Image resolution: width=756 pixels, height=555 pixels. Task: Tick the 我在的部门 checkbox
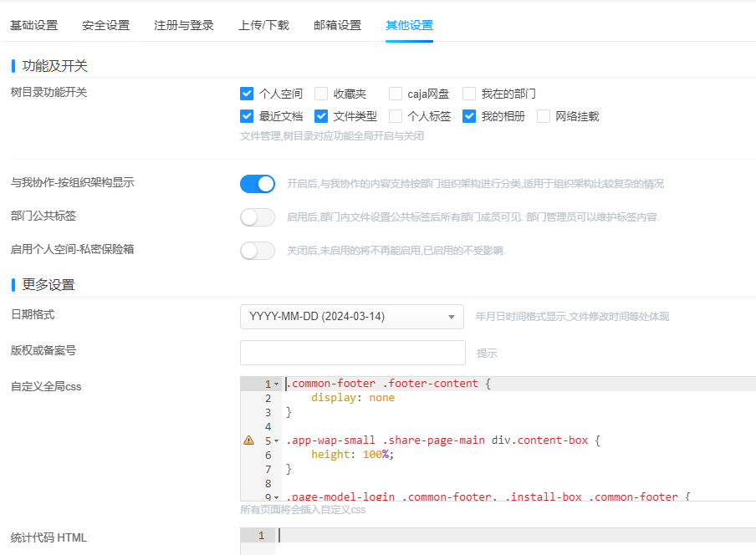pyautogui.click(x=469, y=94)
